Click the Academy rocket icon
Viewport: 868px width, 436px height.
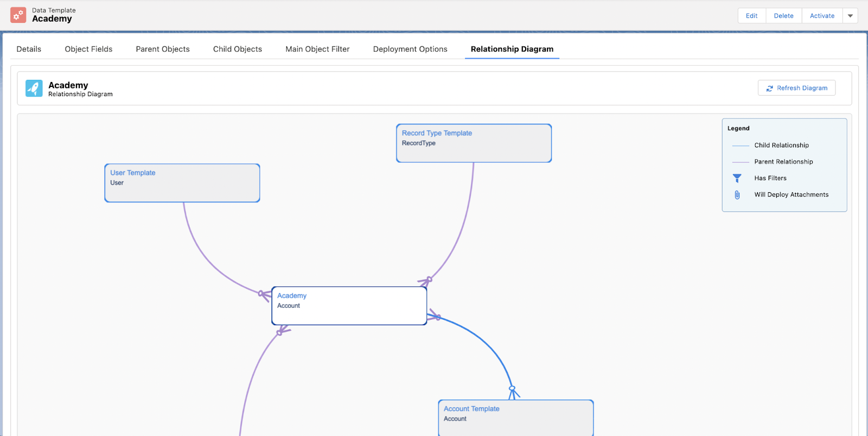[34, 89]
